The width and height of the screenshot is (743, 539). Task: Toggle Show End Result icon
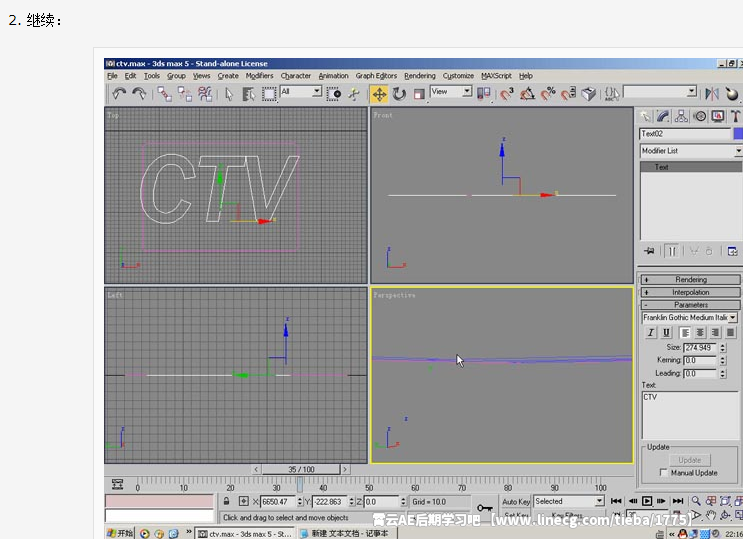[x=672, y=251]
